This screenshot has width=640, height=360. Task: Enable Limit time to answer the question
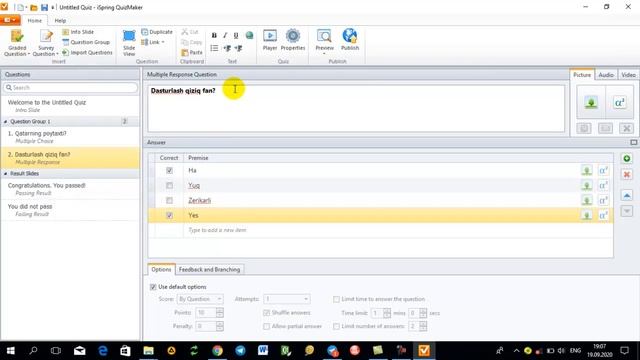tap(336, 299)
